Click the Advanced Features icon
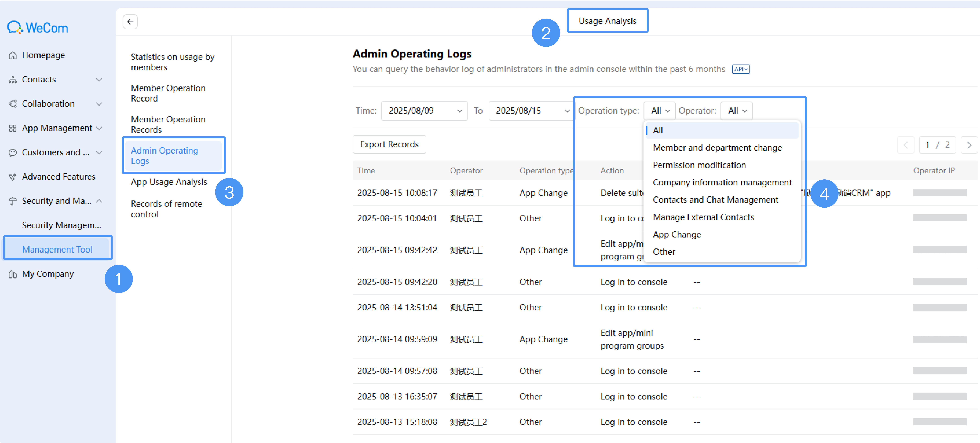Screen dimensions: 980x443 click(x=13, y=177)
